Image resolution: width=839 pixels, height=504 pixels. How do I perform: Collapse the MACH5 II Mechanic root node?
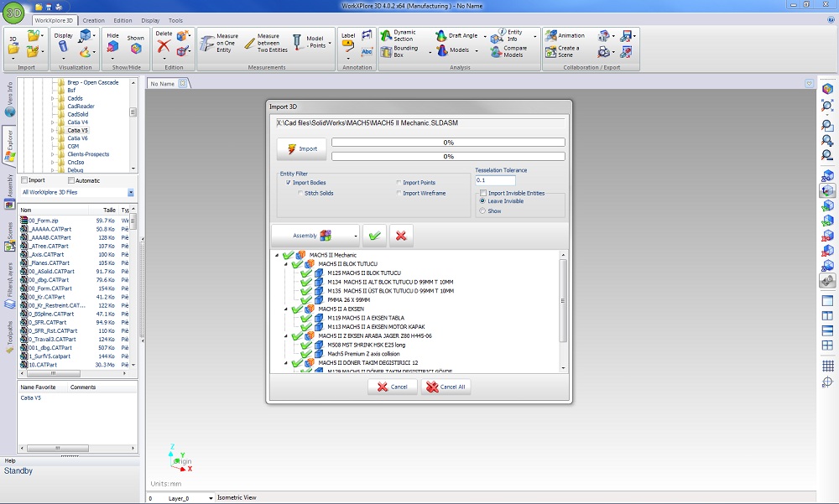(277, 255)
